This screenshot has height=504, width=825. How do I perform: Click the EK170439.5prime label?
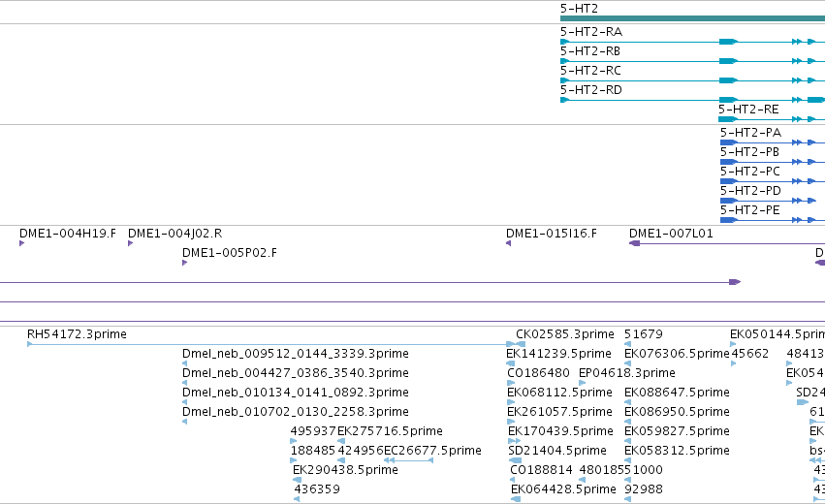560,431
